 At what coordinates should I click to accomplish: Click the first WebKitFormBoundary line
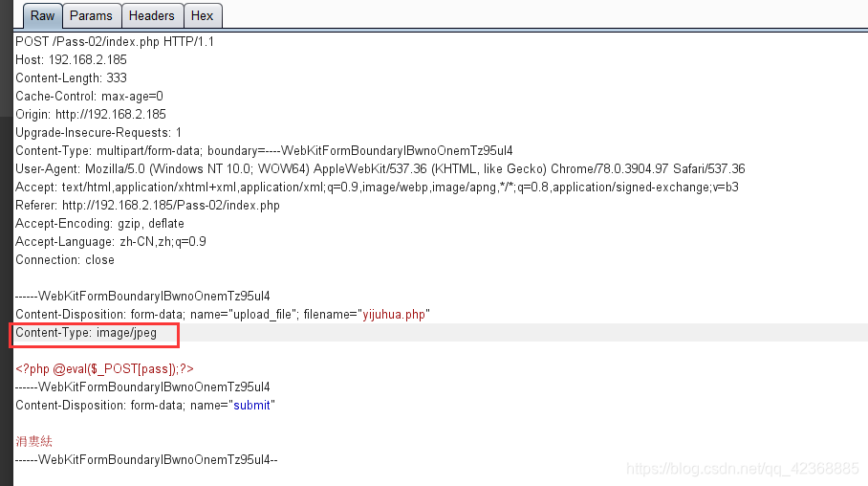coord(142,297)
